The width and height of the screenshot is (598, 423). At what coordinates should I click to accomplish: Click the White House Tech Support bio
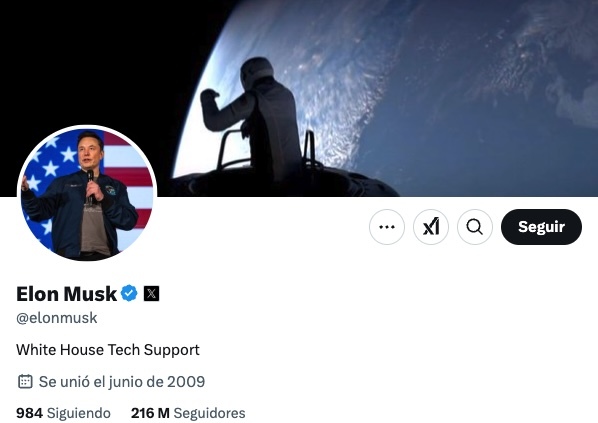pos(108,350)
